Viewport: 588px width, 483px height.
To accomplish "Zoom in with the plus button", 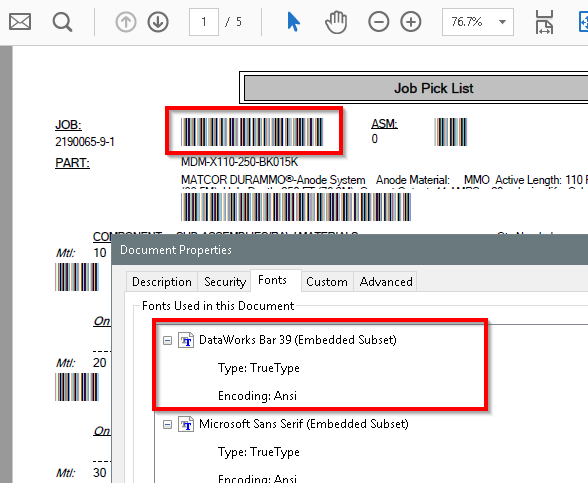I will (x=411, y=22).
